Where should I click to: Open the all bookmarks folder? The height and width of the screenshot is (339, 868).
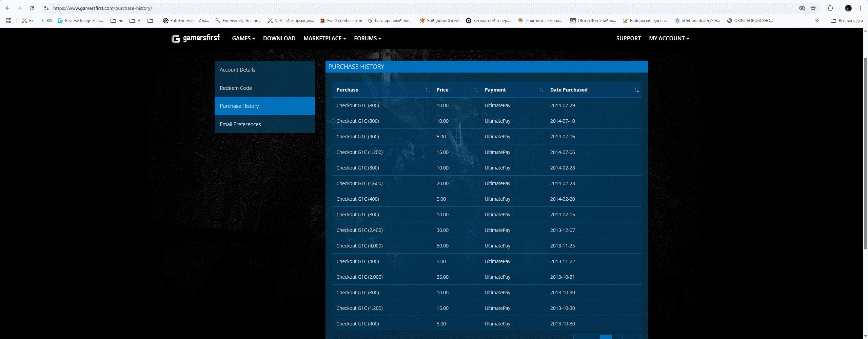(x=847, y=21)
